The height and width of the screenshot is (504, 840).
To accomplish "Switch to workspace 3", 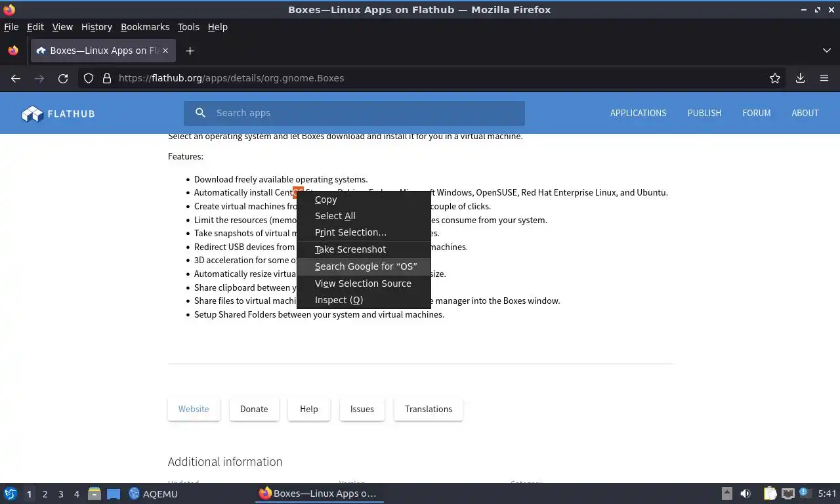I will pyautogui.click(x=60, y=493).
